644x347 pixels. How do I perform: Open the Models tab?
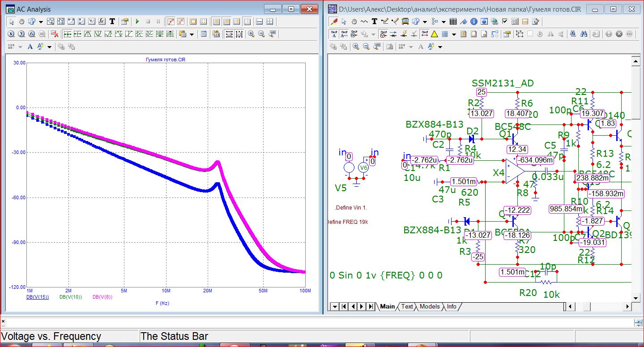430,307
